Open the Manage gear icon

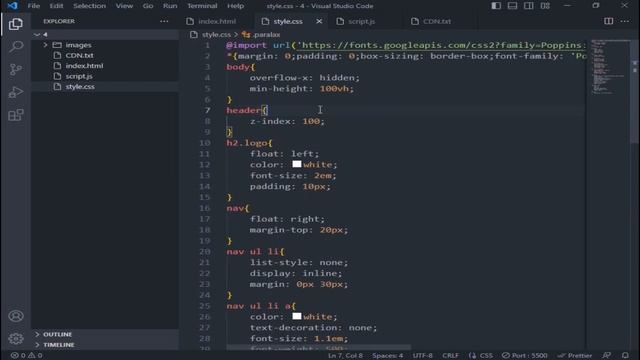click(16, 338)
